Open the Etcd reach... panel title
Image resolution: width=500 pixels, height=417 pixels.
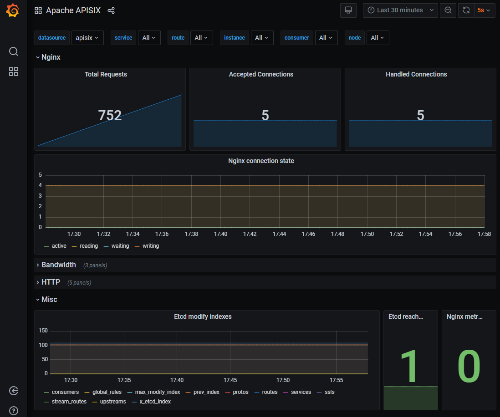pos(406,317)
